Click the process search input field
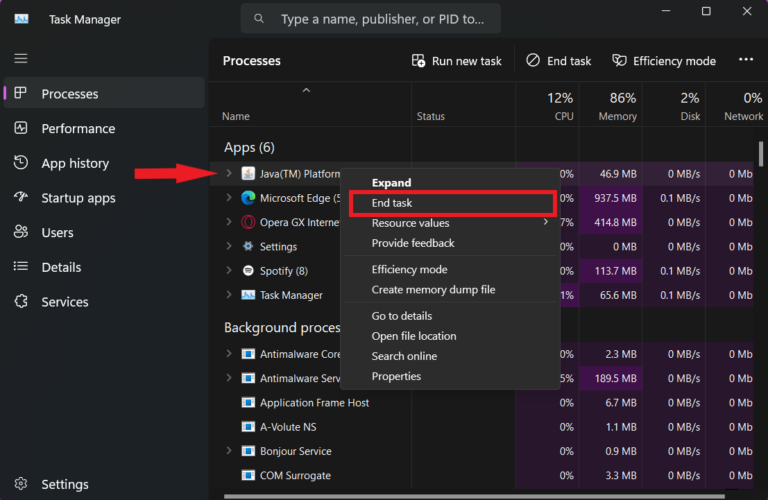The image size is (768, 500). point(371,19)
